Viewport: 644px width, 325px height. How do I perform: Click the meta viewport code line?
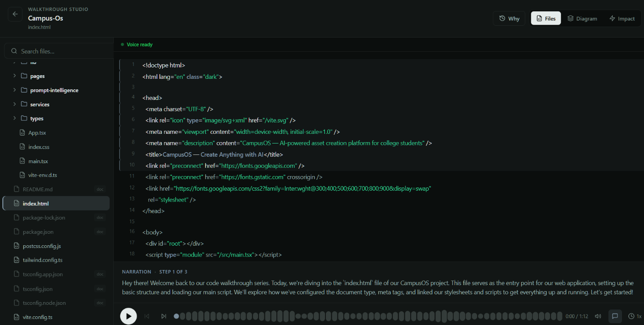coord(242,132)
